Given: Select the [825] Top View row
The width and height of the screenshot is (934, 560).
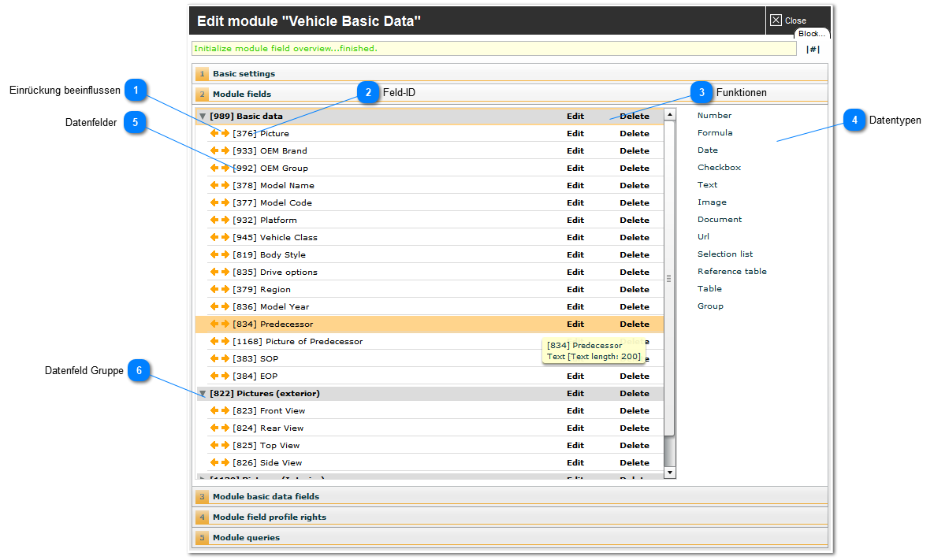Looking at the screenshot, I should (x=430, y=445).
